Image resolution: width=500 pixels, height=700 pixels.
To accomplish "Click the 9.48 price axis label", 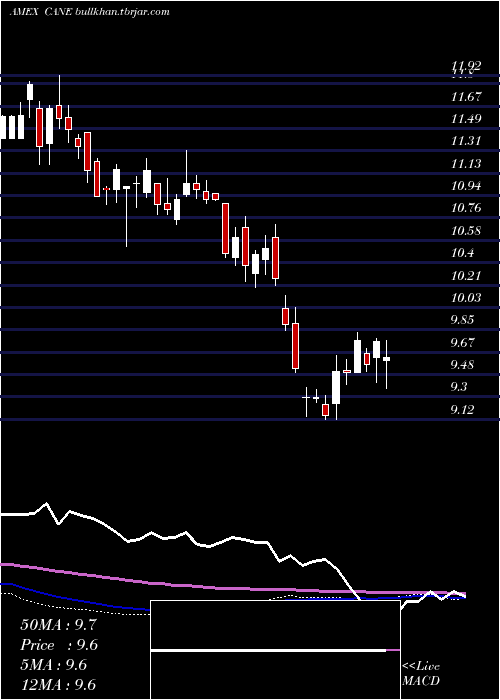I will 463,365.
